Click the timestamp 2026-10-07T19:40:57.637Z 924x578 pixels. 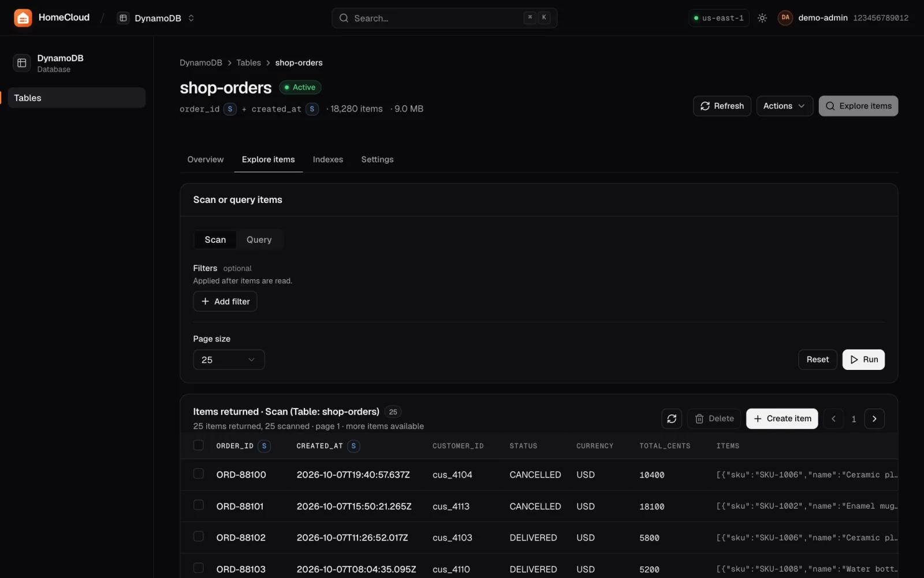pos(353,475)
